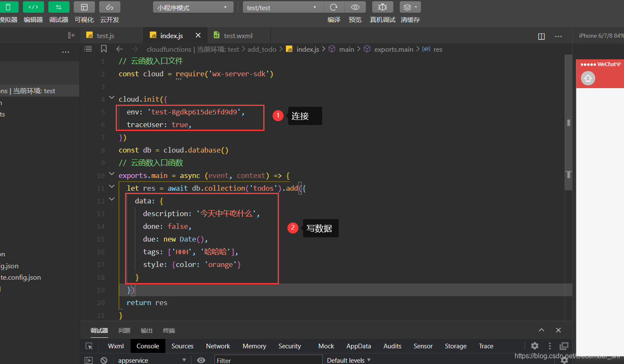The image size is (624, 364).
Task: Navigate forward with the right arrow
Action: click(x=135, y=49)
